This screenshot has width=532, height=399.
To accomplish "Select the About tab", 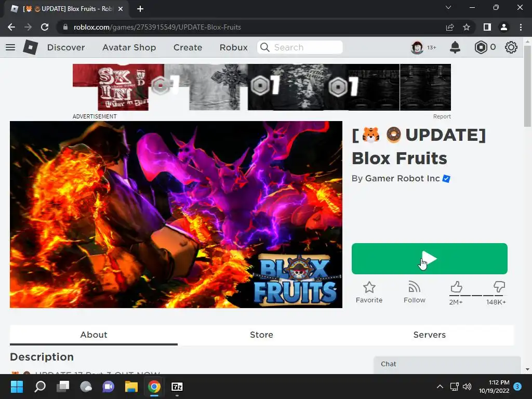I will (94, 335).
